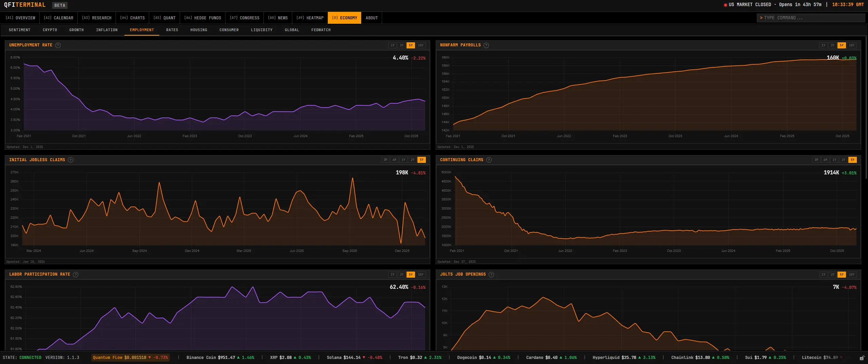The height and width of the screenshot is (364, 868).
Task: Go to the FedWatch section
Action: pyautogui.click(x=321, y=30)
